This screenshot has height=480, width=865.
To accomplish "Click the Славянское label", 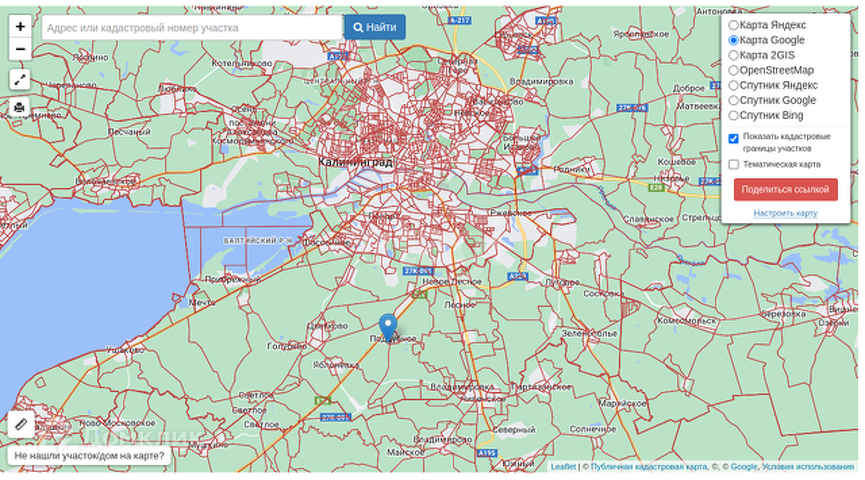I will (649, 219).
